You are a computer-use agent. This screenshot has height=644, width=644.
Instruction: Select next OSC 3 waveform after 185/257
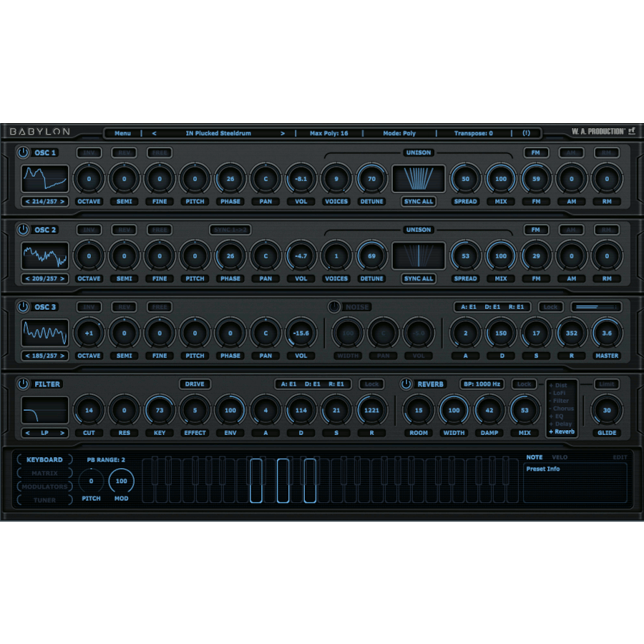62,356
